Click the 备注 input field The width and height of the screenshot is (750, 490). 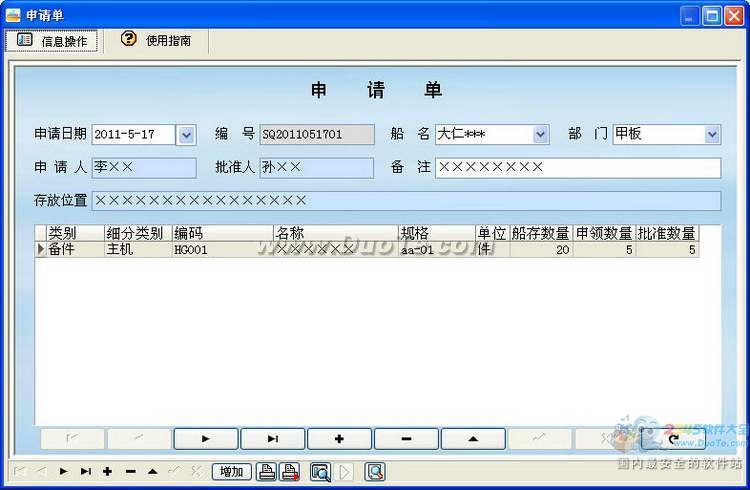[577, 168]
